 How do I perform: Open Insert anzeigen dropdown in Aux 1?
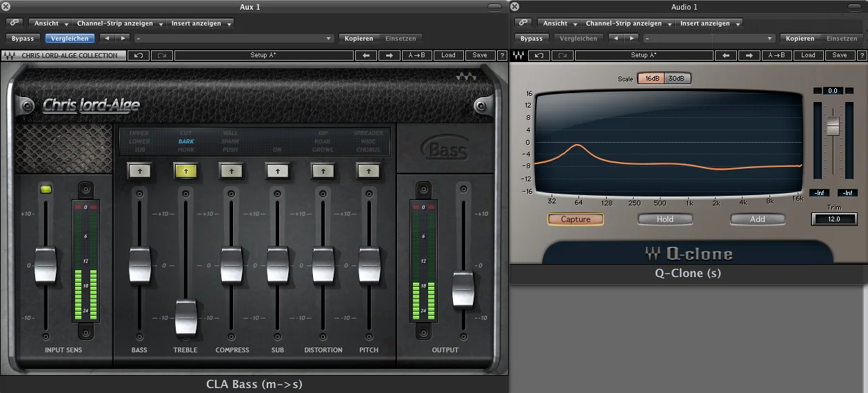201,23
